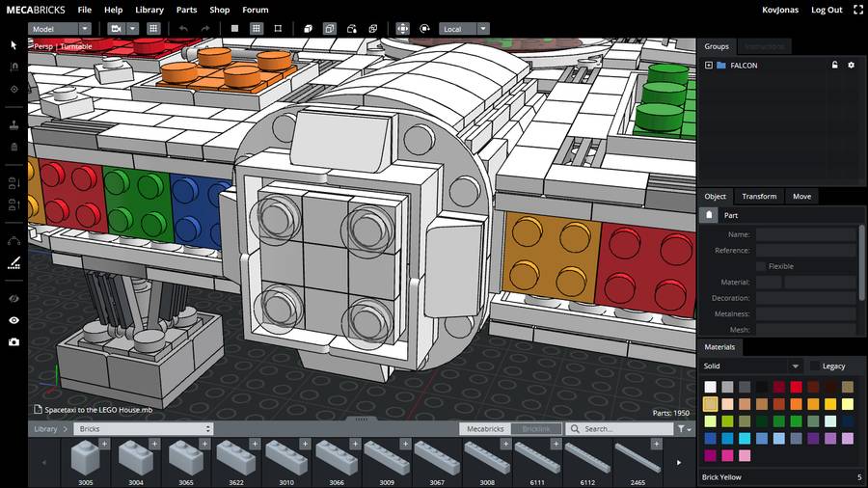Screen dimensions: 868x488
Task: Click the Log Out link
Action: point(827,10)
